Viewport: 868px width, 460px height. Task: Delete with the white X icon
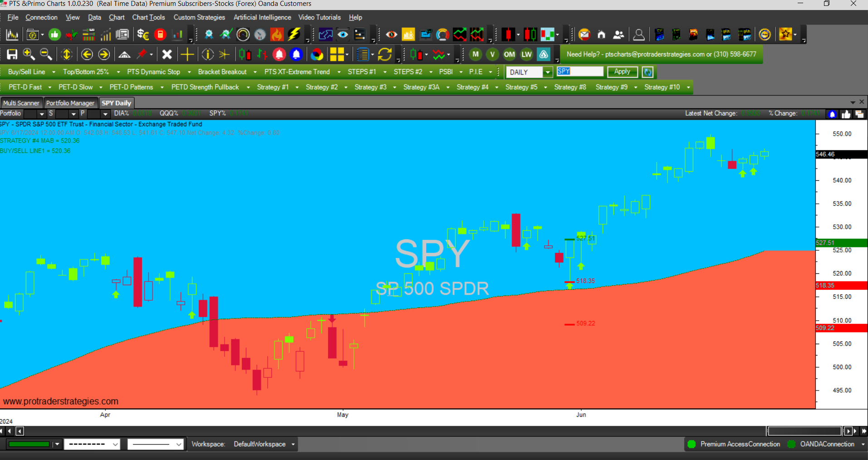click(x=167, y=54)
